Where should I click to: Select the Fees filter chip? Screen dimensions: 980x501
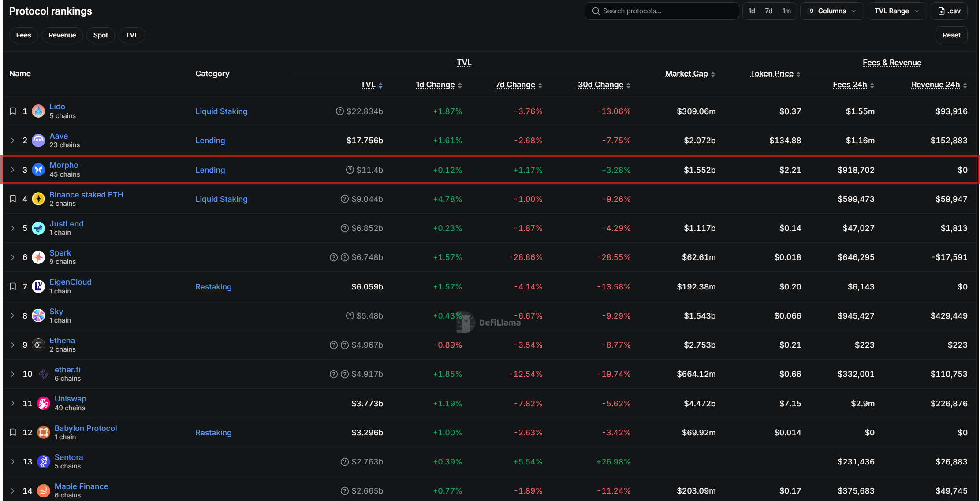pyautogui.click(x=24, y=35)
